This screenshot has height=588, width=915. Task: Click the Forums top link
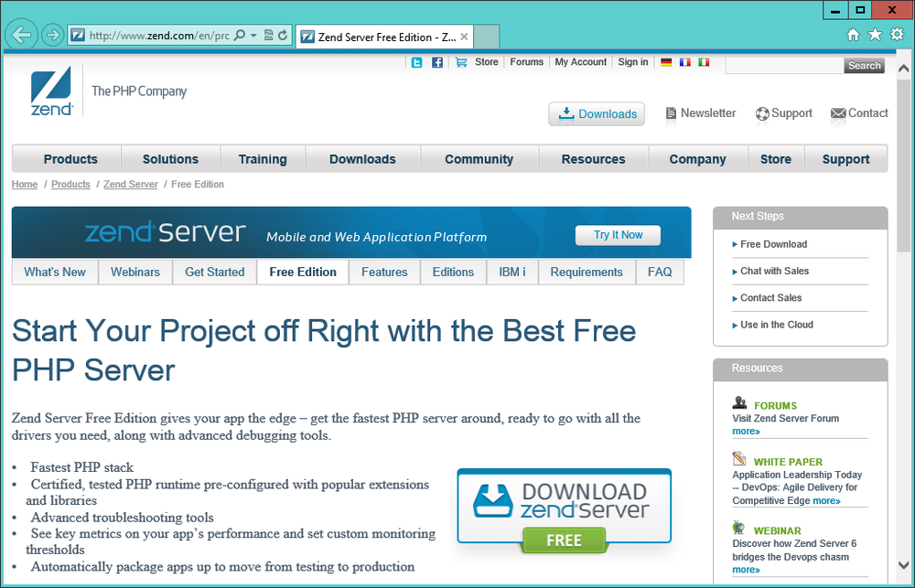[x=526, y=62]
